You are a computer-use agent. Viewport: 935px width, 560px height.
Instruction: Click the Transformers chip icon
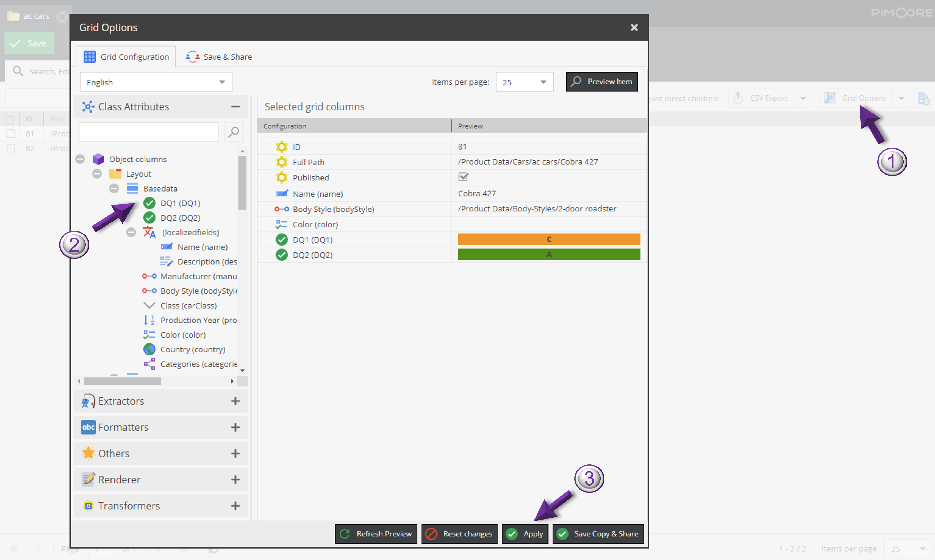[88, 506]
